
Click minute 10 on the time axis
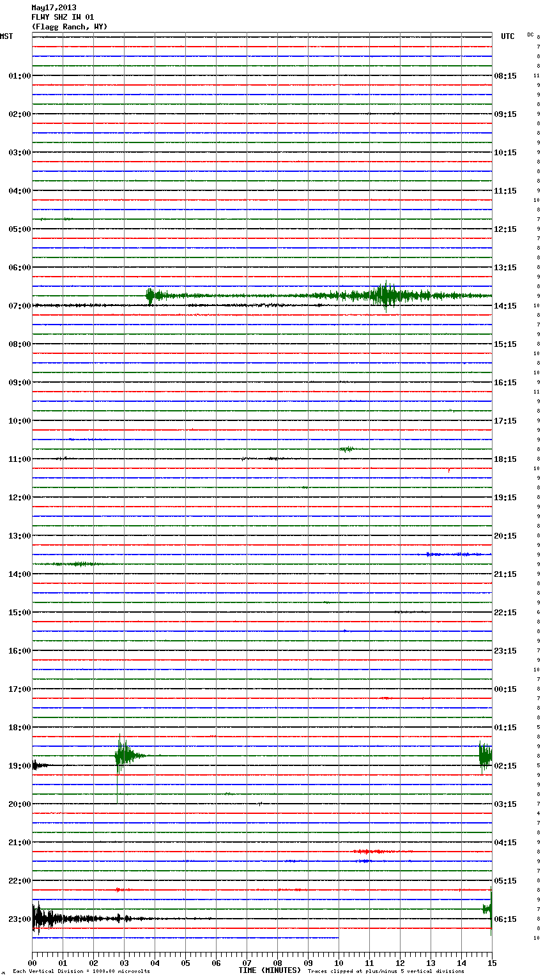point(339,963)
